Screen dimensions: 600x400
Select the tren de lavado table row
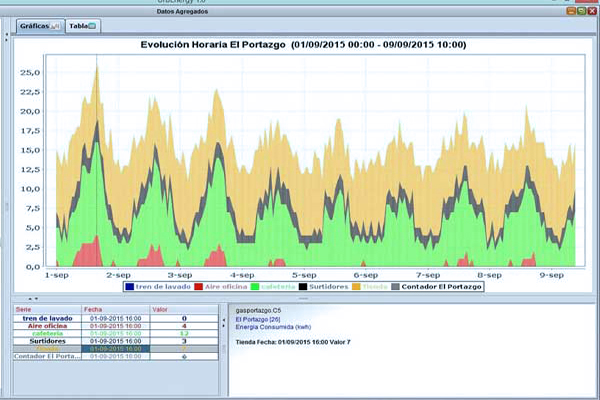116,318
